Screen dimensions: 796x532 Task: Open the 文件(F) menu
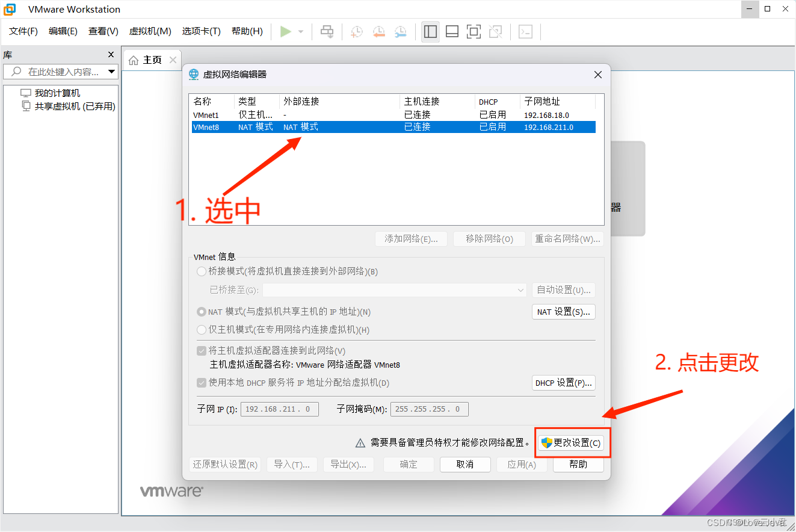pos(23,31)
